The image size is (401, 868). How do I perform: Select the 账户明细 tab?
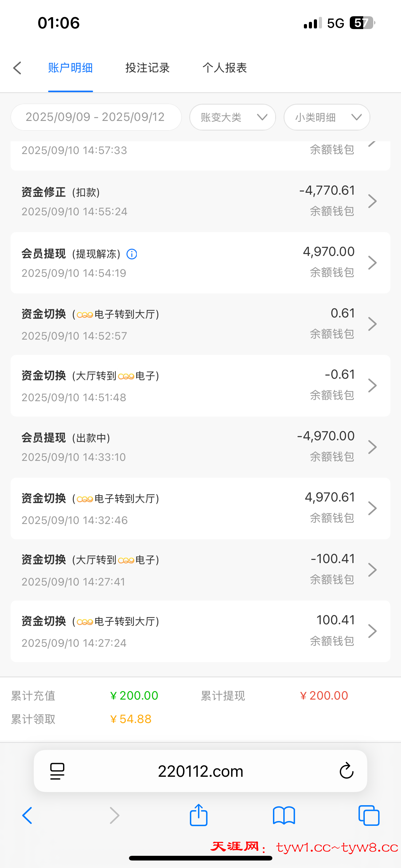pos(70,68)
